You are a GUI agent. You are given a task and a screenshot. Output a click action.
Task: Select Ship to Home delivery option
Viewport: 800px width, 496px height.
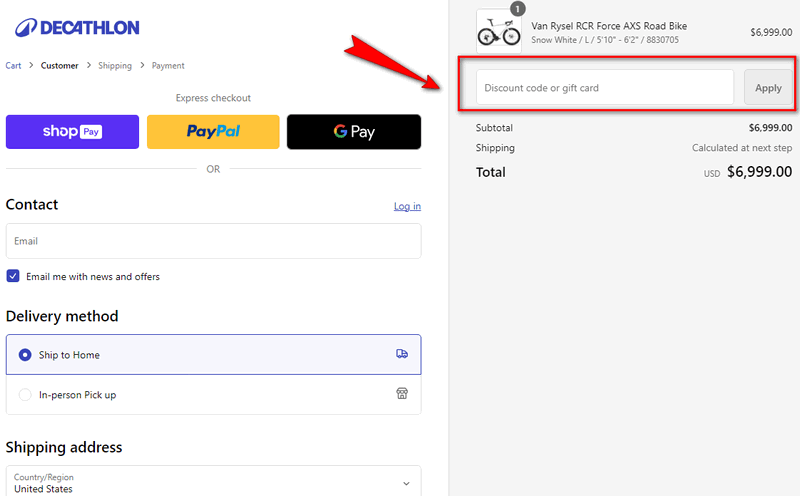click(26, 355)
